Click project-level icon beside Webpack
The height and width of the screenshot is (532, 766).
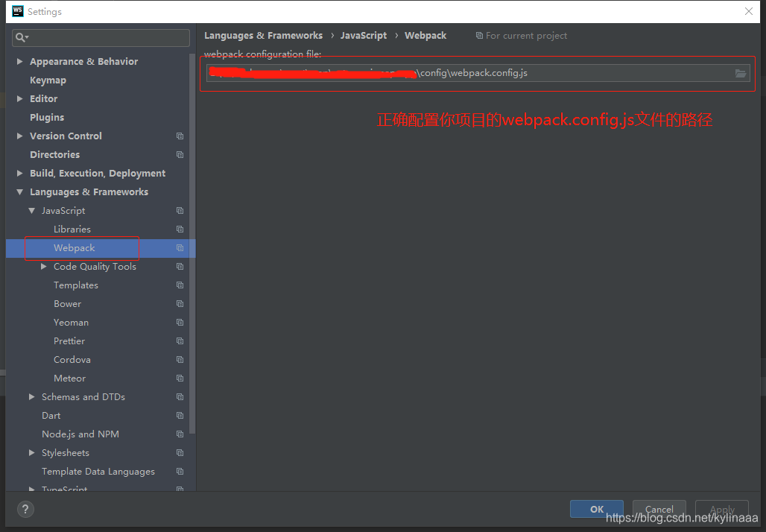click(x=180, y=247)
